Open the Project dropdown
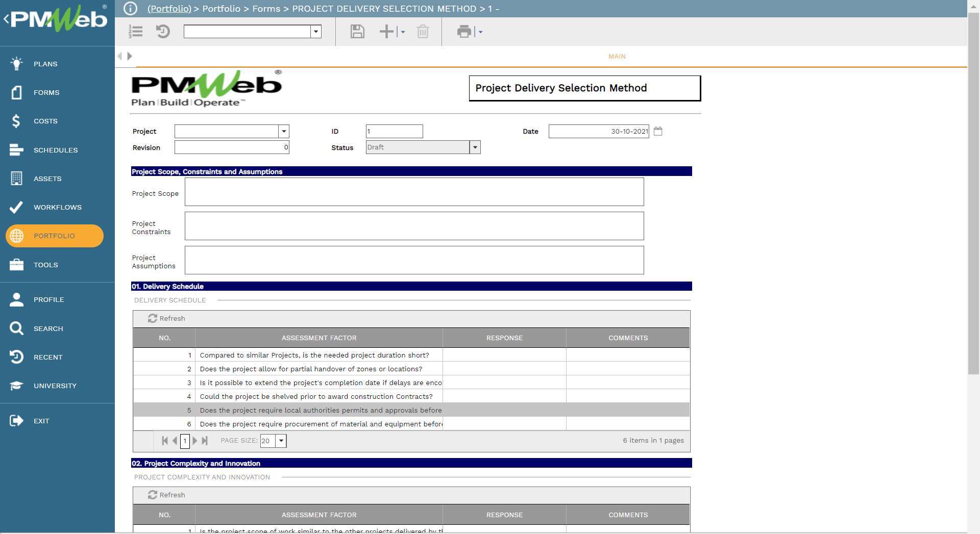Image resolution: width=980 pixels, height=534 pixels. (x=283, y=131)
